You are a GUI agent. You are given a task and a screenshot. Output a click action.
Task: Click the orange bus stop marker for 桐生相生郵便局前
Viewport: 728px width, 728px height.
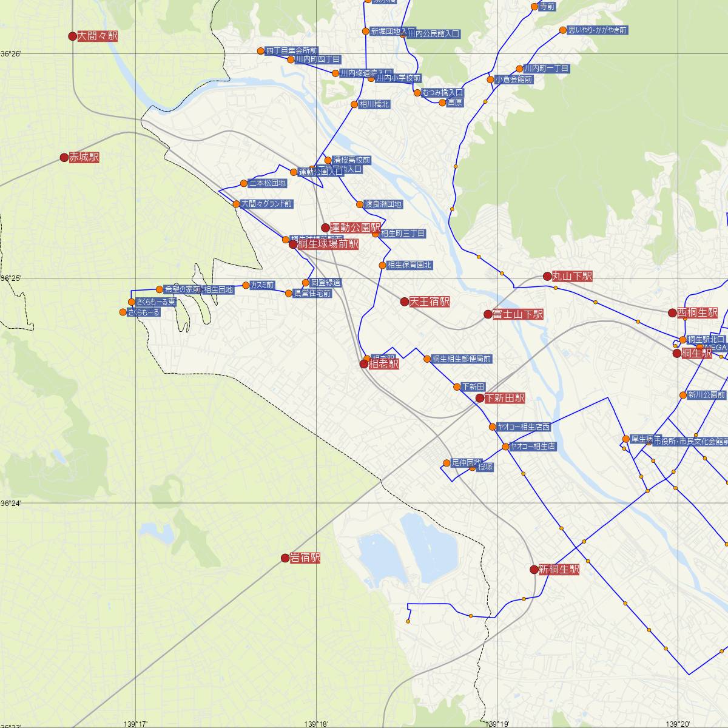point(427,359)
